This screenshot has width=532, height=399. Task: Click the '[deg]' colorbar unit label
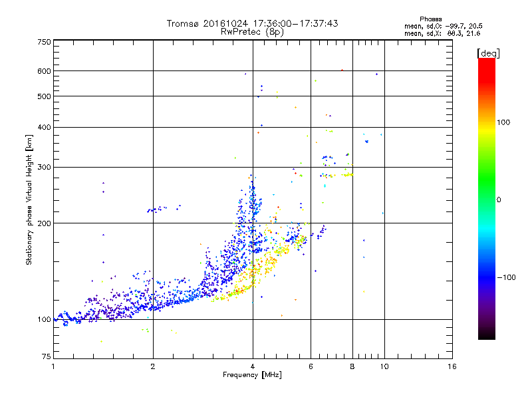click(488, 53)
